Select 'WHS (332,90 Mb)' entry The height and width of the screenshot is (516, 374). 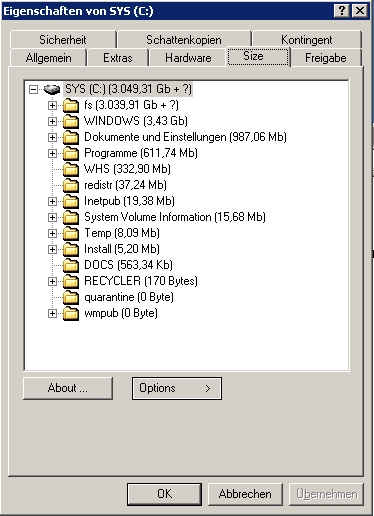point(127,169)
